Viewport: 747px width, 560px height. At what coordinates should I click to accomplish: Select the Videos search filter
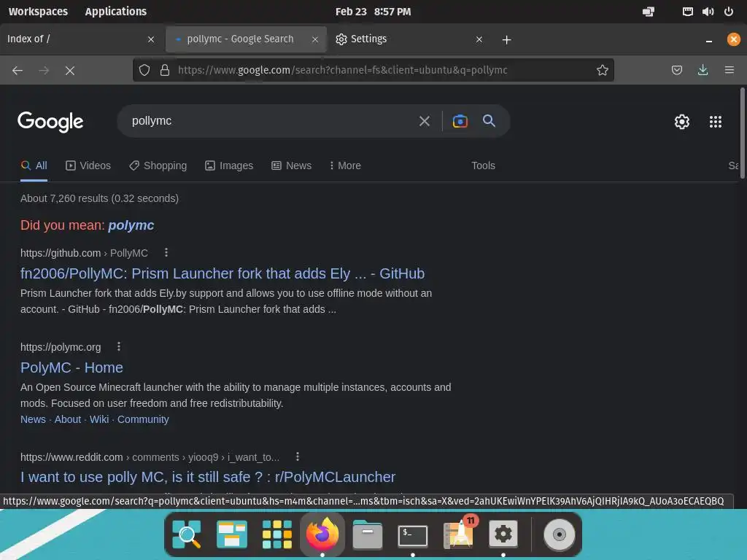88,166
